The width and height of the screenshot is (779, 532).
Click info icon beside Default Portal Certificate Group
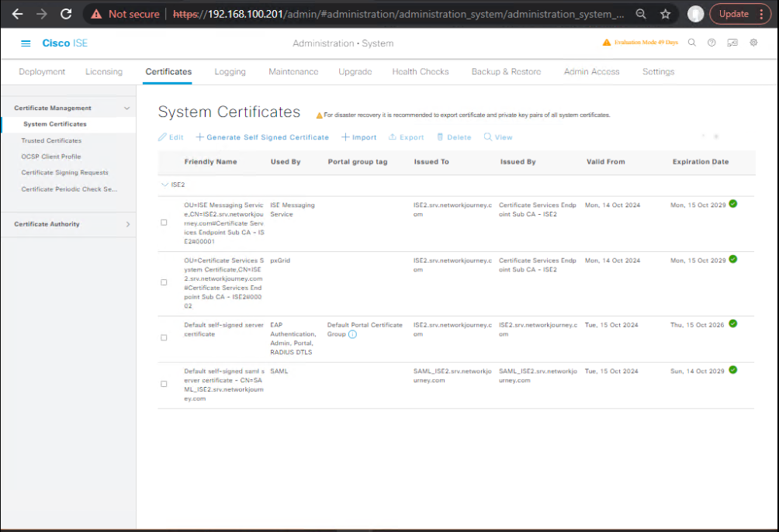[353, 334]
